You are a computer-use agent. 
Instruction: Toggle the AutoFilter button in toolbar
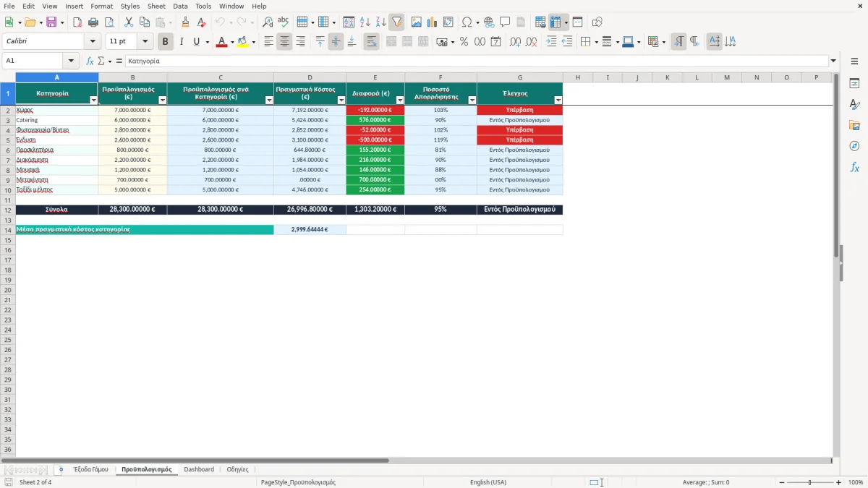tap(397, 22)
